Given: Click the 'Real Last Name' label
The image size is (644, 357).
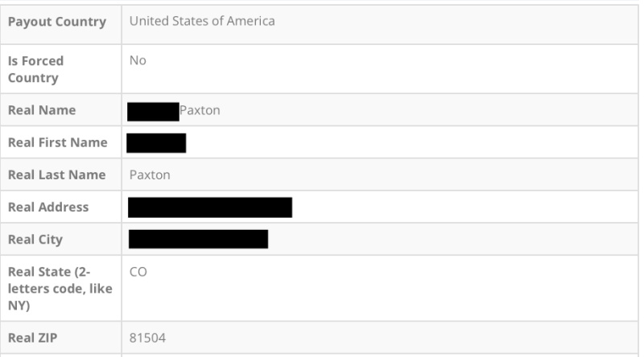Looking at the screenshot, I should coord(56,174).
